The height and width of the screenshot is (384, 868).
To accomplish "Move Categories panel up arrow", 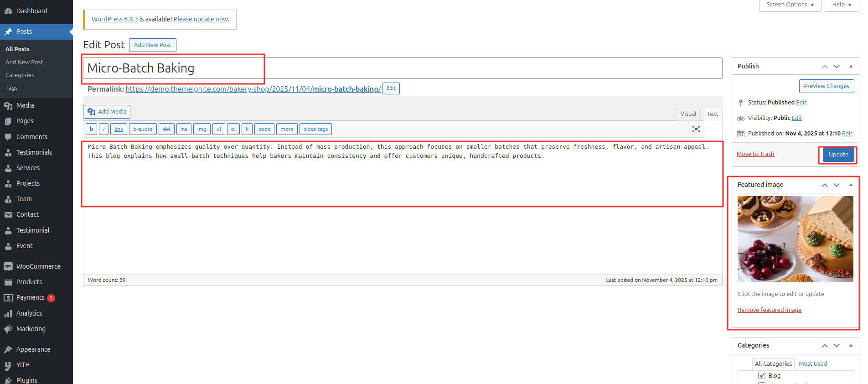I will pos(825,346).
